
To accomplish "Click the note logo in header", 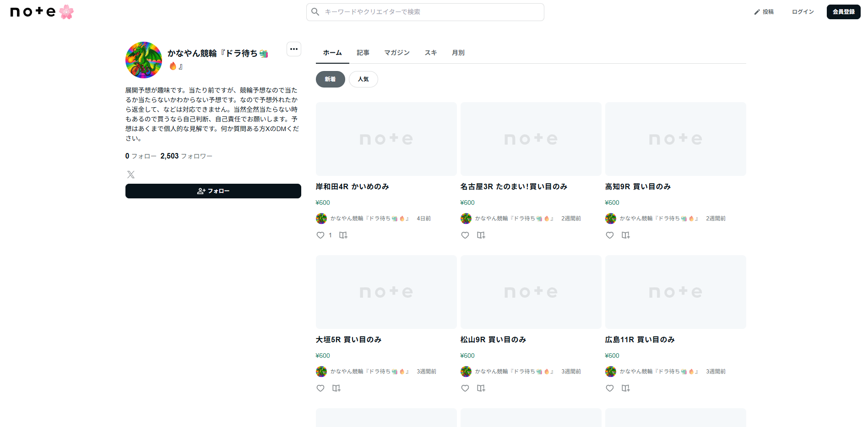I will [x=33, y=12].
